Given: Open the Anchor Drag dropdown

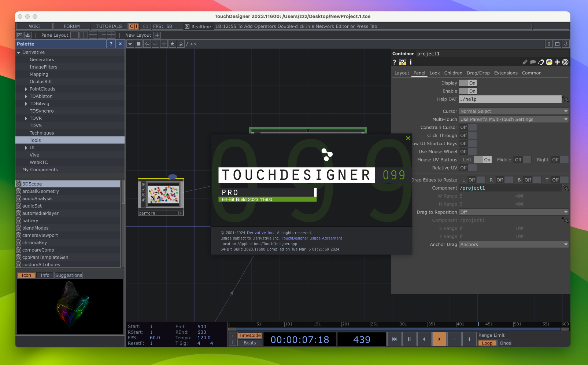Looking at the screenshot, I should (513, 244).
